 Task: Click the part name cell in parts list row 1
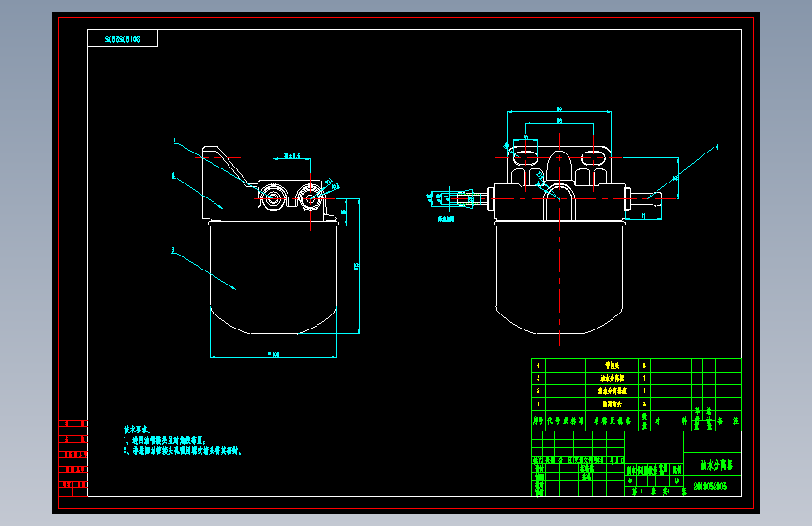tap(613, 403)
